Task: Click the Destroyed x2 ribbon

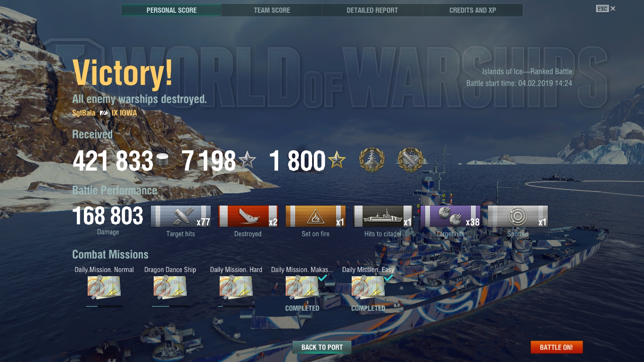Action: point(248,216)
